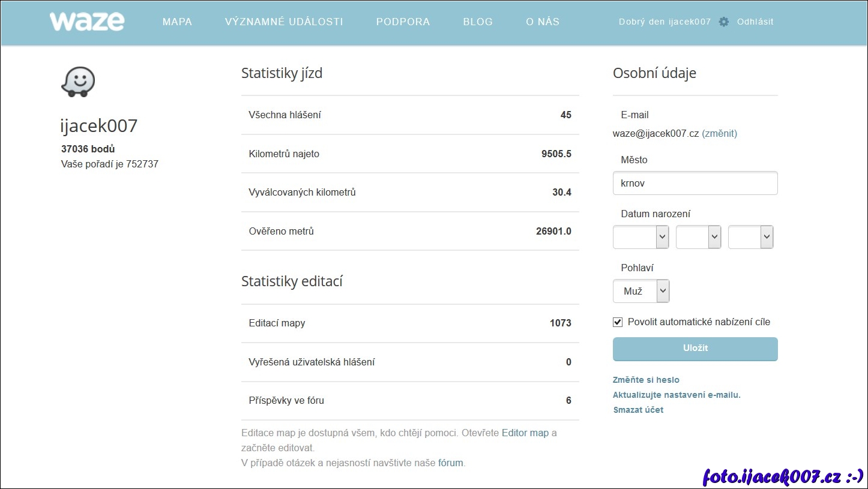This screenshot has width=868, height=489.
Task: Expand the third birth date dropdown
Action: [750, 237]
